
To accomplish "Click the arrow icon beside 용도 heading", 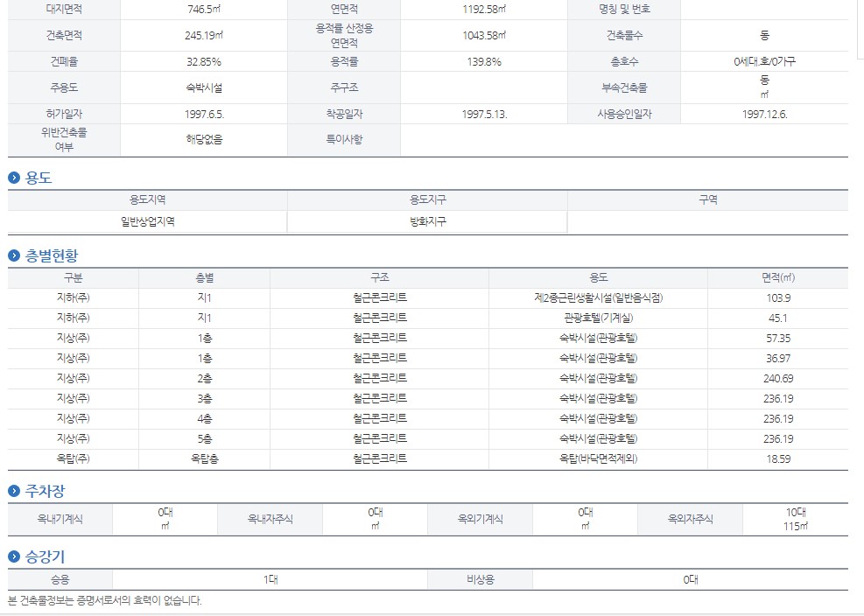I will [x=14, y=178].
